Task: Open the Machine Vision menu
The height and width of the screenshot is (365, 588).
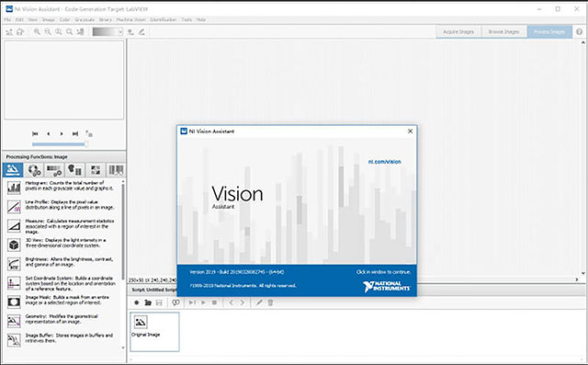Action: coord(130,19)
